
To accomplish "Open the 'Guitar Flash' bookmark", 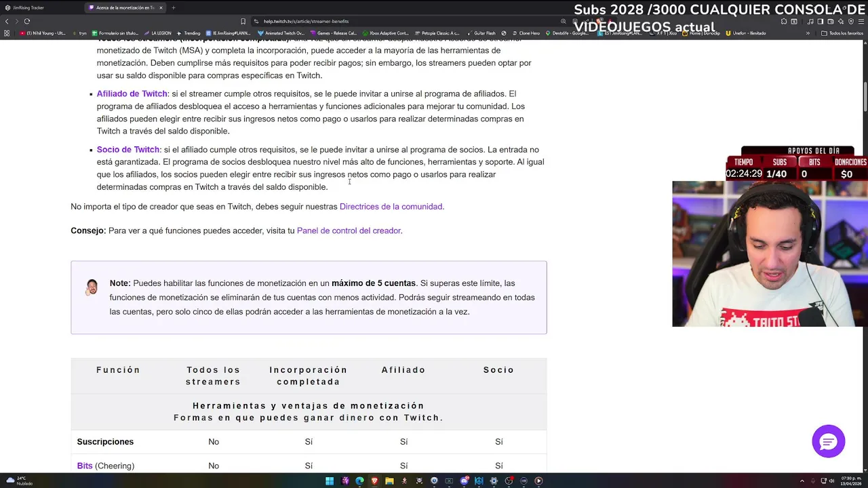I will click(481, 33).
